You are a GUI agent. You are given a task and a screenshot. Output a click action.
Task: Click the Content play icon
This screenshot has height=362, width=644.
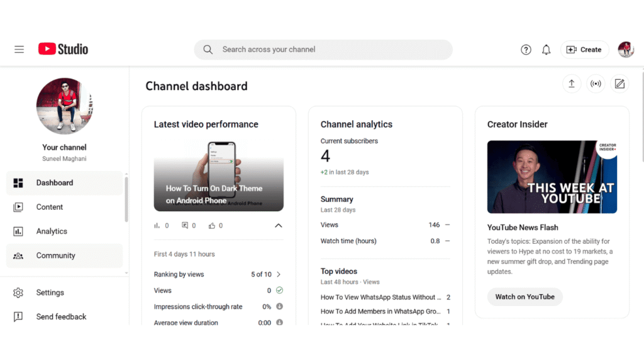click(18, 207)
